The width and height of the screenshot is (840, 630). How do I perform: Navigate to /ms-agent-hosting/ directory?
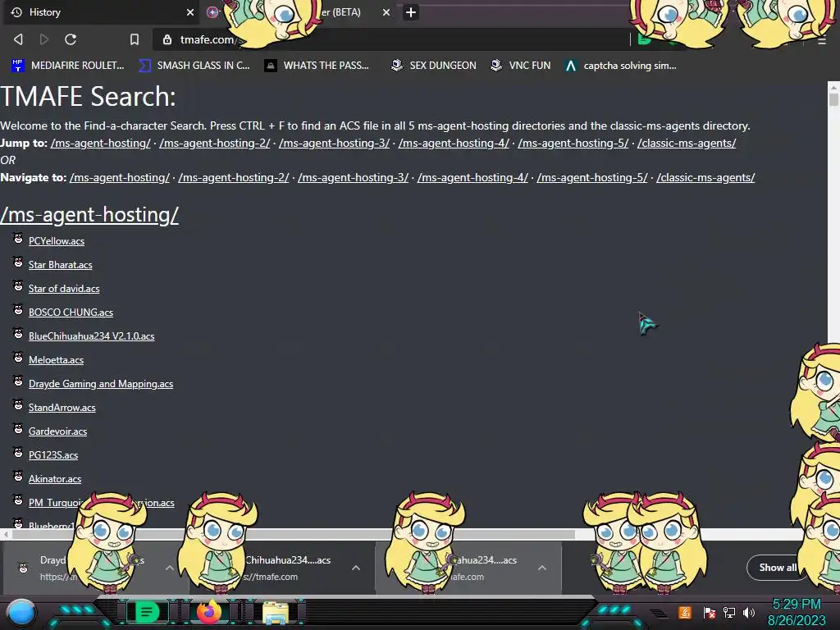click(x=120, y=177)
